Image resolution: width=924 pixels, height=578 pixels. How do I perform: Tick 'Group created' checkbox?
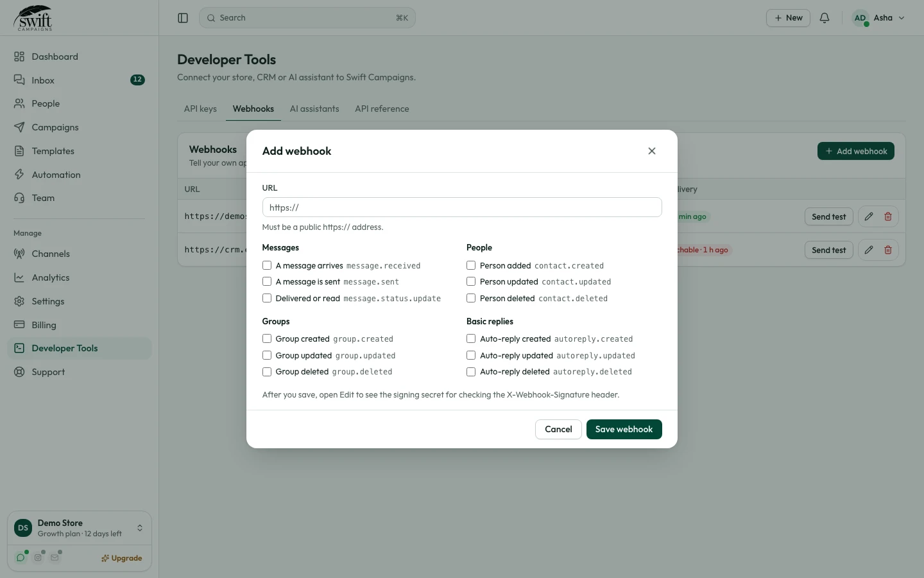(x=267, y=338)
